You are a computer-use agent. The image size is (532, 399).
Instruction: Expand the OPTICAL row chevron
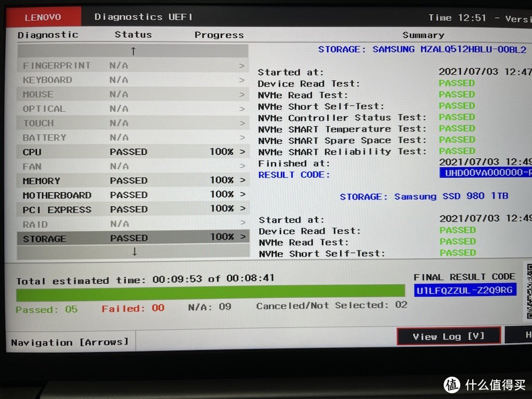[x=242, y=109]
